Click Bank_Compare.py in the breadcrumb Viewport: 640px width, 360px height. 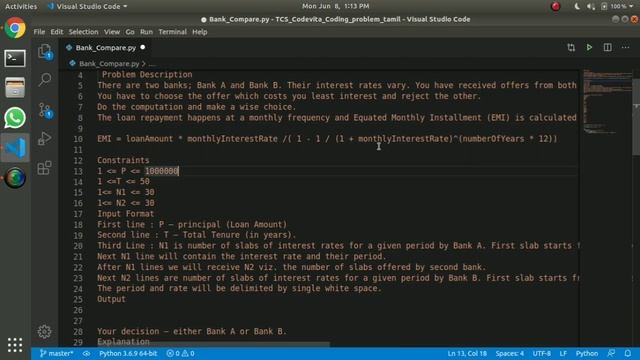(109, 64)
